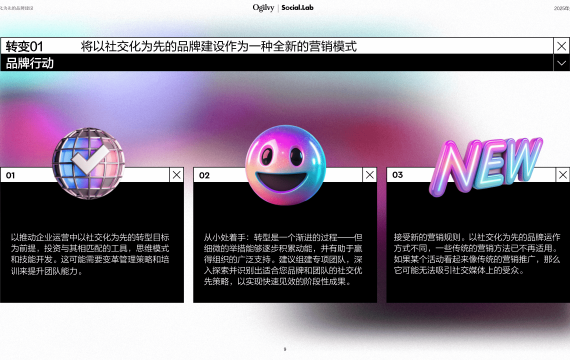Click the Ogilvy logo
The image size is (570, 360).
263,8
